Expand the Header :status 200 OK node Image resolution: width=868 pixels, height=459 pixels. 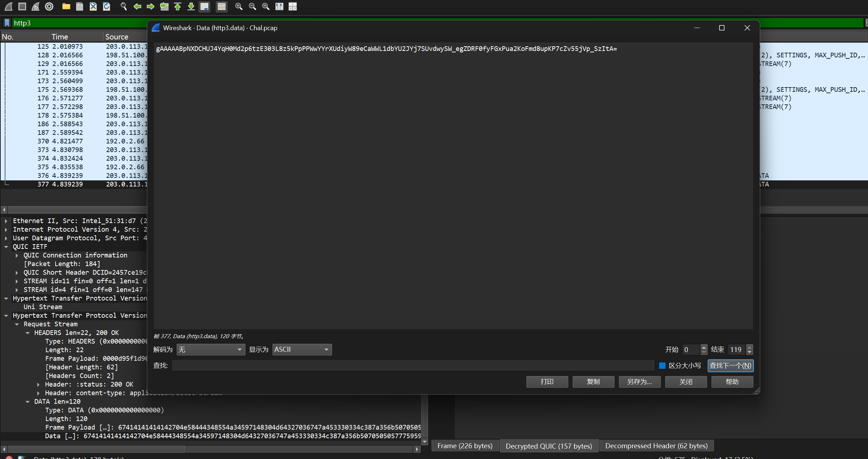(x=38, y=384)
